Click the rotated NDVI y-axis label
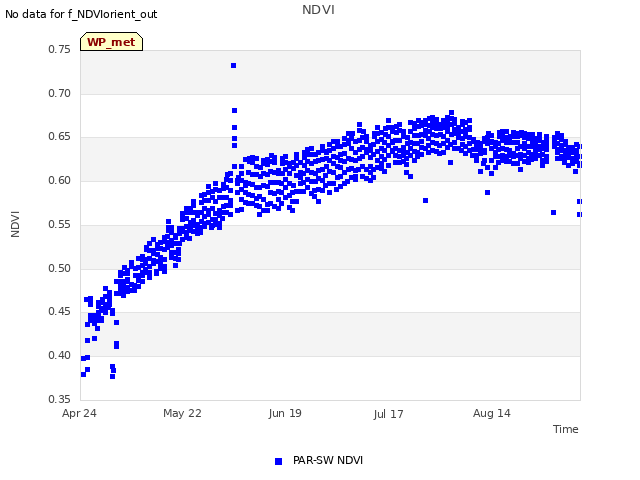Screen dimensions: 640x480 (x=15, y=224)
